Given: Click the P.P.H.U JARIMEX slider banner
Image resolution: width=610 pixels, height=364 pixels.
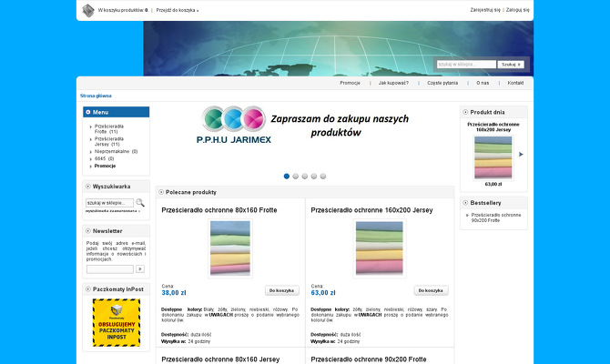Looking at the screenshot, I should 305,125.
